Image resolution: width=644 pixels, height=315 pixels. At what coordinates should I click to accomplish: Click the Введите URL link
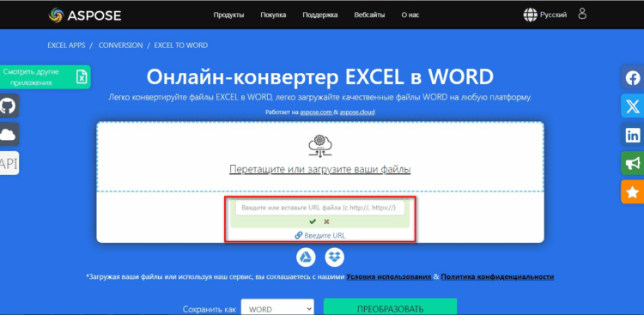320,235
